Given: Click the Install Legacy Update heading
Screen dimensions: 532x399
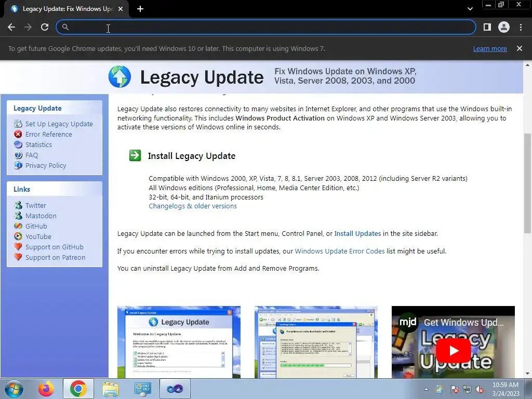Looking at the screenshot, I should coord(192,156).
